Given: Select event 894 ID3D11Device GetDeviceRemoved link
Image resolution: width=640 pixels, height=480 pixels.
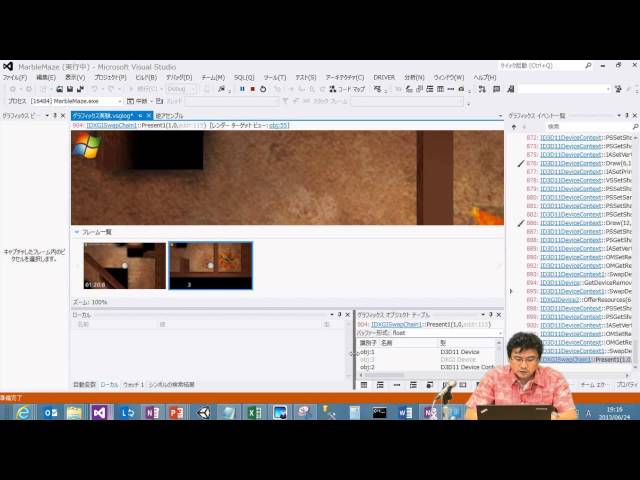Looking at the screenshot, I should point(560,282).
